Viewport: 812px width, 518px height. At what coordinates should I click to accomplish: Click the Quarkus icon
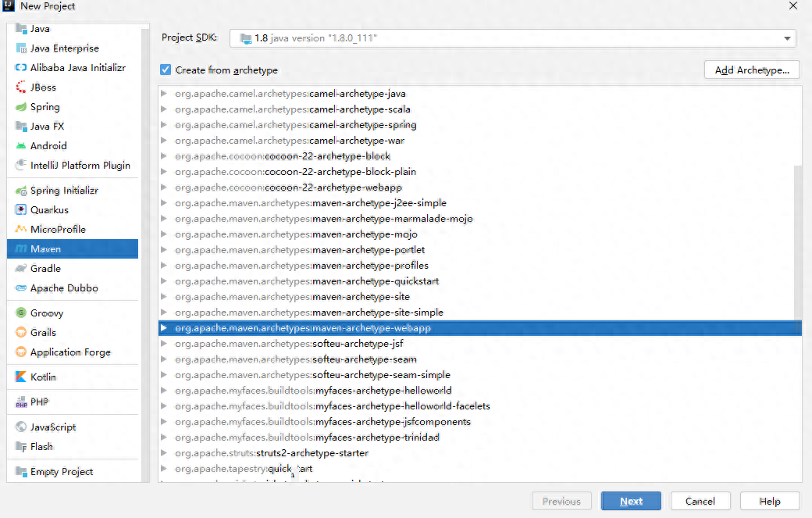[21, 210]
